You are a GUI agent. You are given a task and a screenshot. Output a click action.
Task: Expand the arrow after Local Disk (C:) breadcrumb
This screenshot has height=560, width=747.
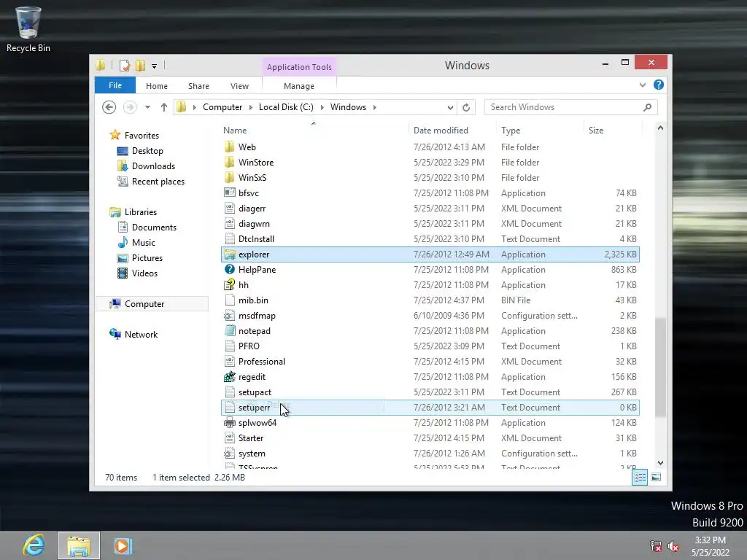click(322, 107)
